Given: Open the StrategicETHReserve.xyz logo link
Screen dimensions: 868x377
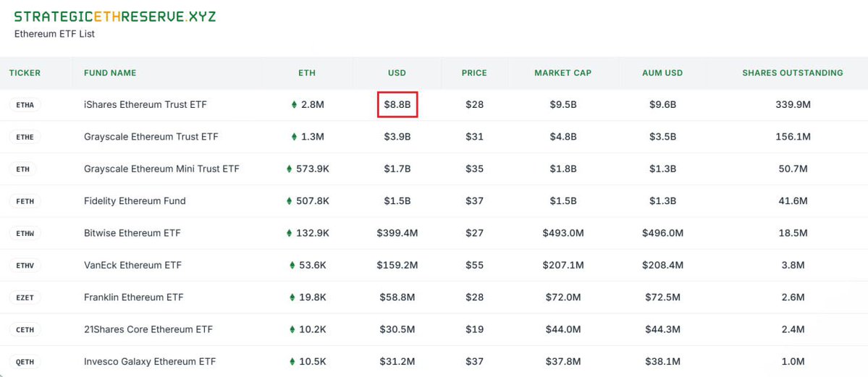Looking at the screenshot, I should [115, 17].
